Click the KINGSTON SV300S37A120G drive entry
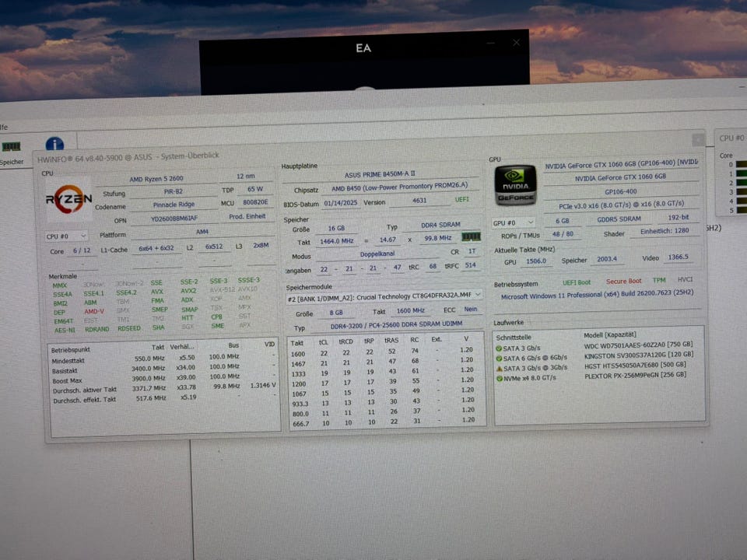This screenshot has height=560, width=747. click(638, 355)
